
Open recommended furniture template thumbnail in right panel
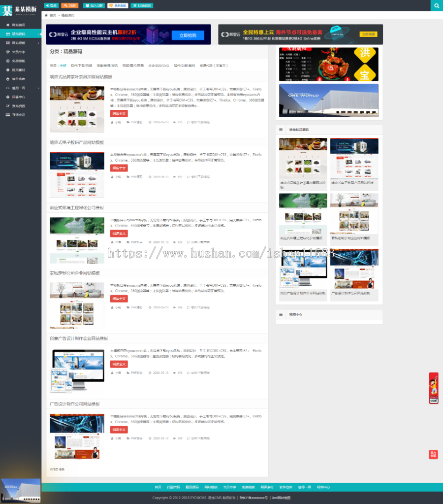tap(354, 213)
